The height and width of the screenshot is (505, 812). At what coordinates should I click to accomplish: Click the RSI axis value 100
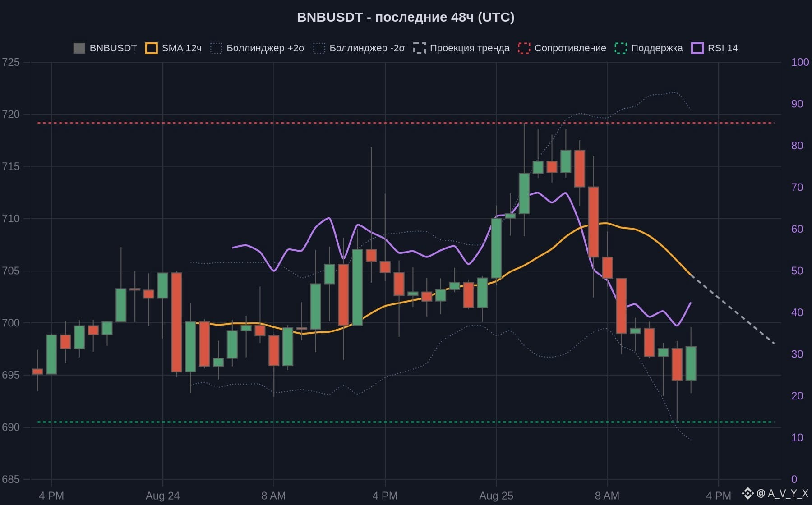click(x=800, y=62)
